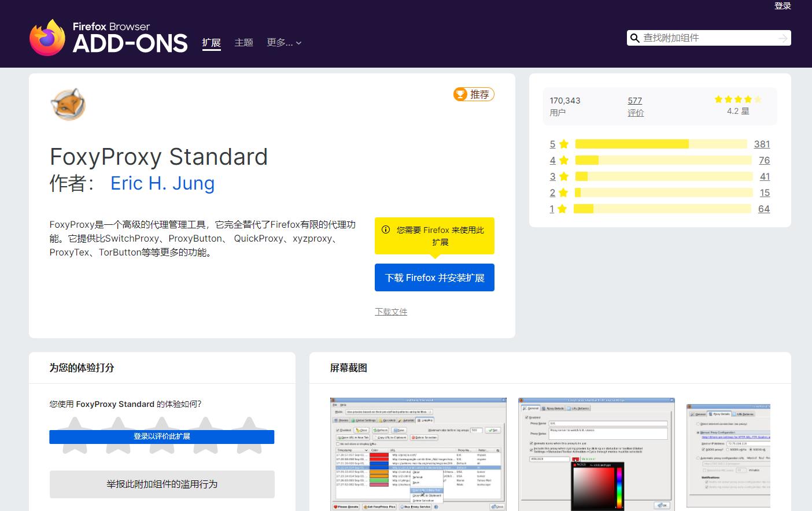Click the star icon beside 3 rating row
This screenshot has height=511, width=812.
coord(564,176)
